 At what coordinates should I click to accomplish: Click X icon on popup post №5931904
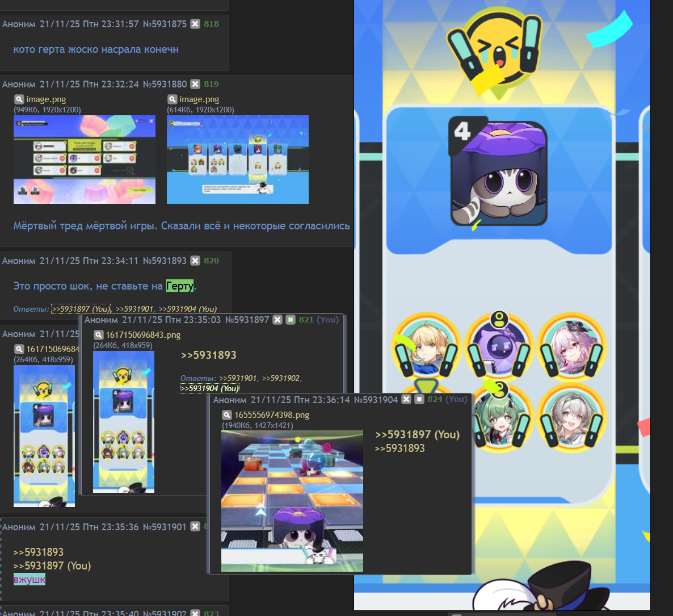(x=406, y=400)
